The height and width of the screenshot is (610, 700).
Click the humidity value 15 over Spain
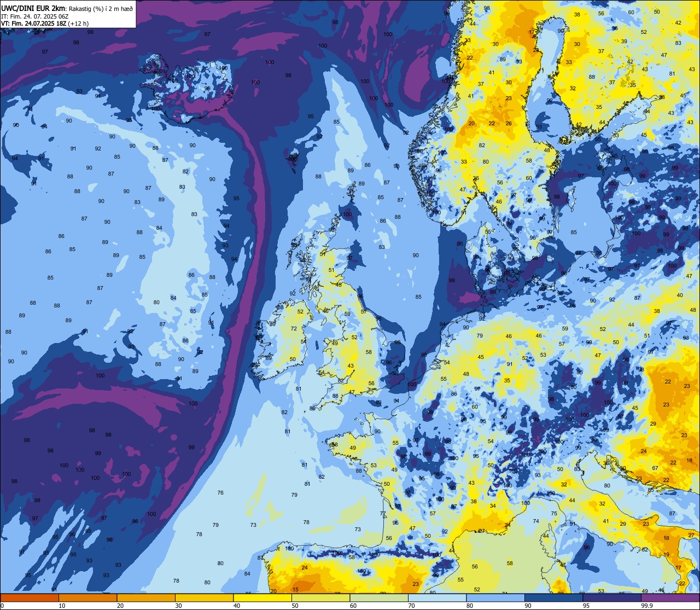pos(295,589)
